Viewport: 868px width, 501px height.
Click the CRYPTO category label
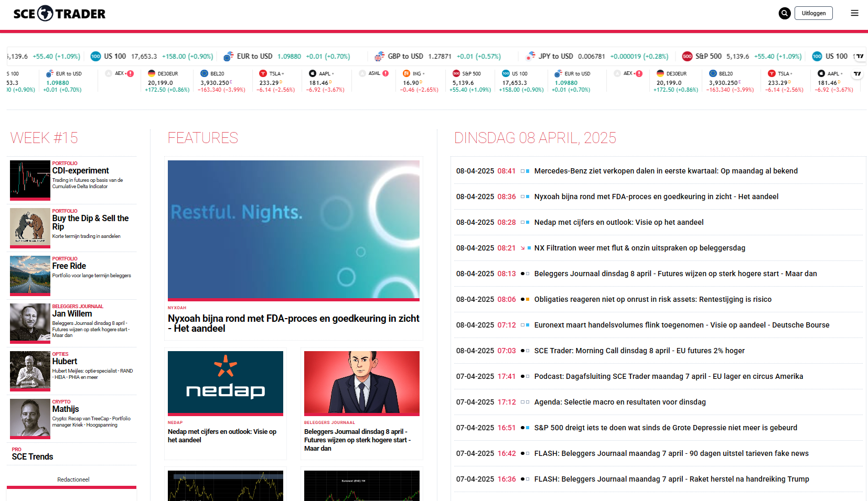(x=61, y=402)
